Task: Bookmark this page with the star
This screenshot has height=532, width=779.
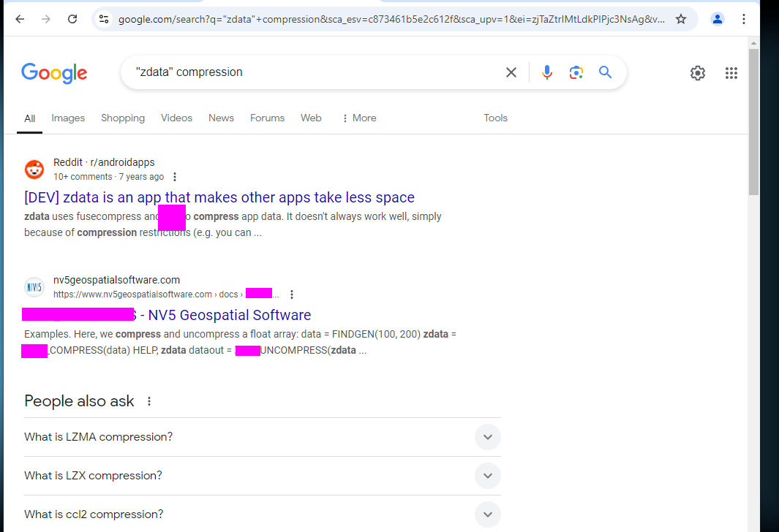Action: 681,19
